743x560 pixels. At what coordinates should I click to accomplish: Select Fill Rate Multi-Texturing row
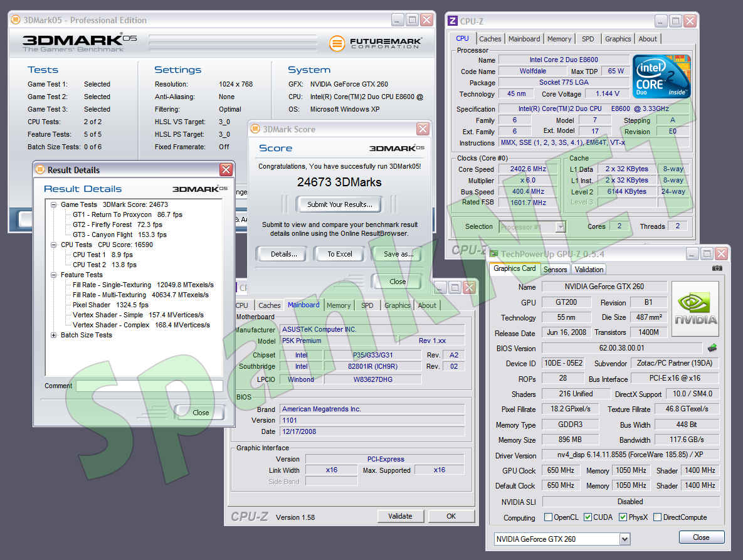pyautogui.click(x=140, y=295)
